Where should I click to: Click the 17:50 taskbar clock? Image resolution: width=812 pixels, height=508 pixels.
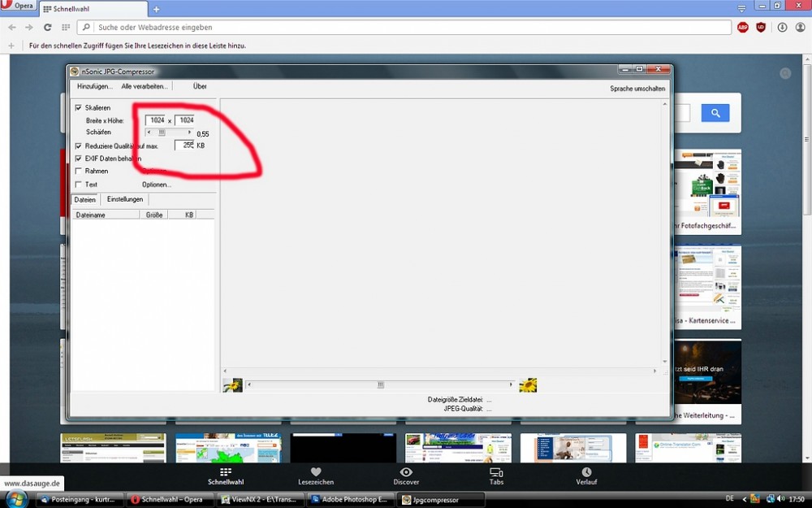797,499
